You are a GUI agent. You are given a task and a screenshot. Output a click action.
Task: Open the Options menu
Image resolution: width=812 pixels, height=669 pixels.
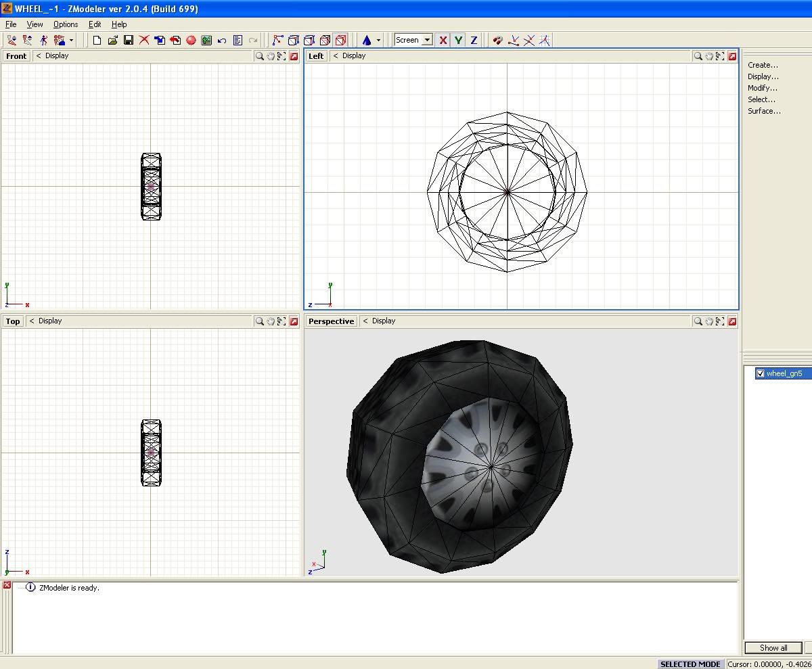(x=66, y=24)
